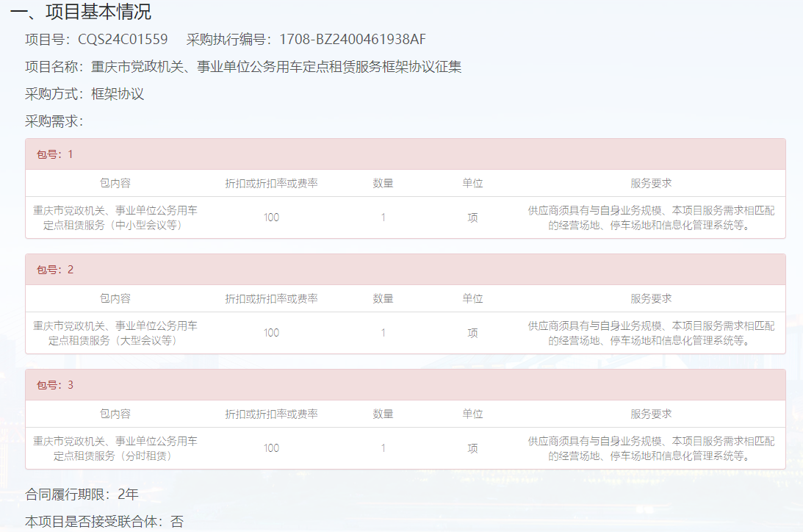Click the rate value 100 in package 1
This screenshot has width=803, height=532.
click(x=271, y=218)
